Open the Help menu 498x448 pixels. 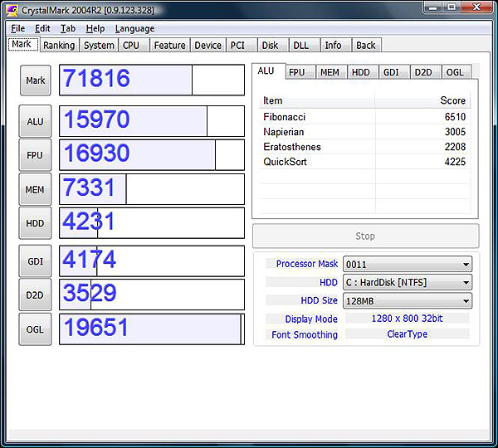coord(95,28)
